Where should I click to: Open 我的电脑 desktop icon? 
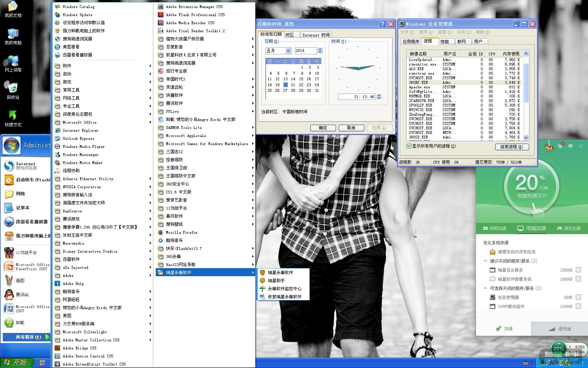click(13, 35)
